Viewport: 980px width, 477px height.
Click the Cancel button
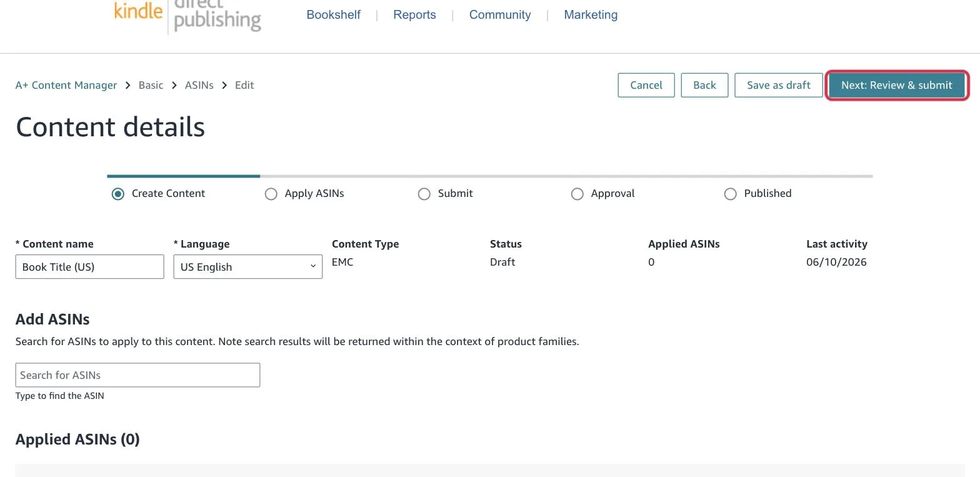pyautogui.click(x=646, y=85)
